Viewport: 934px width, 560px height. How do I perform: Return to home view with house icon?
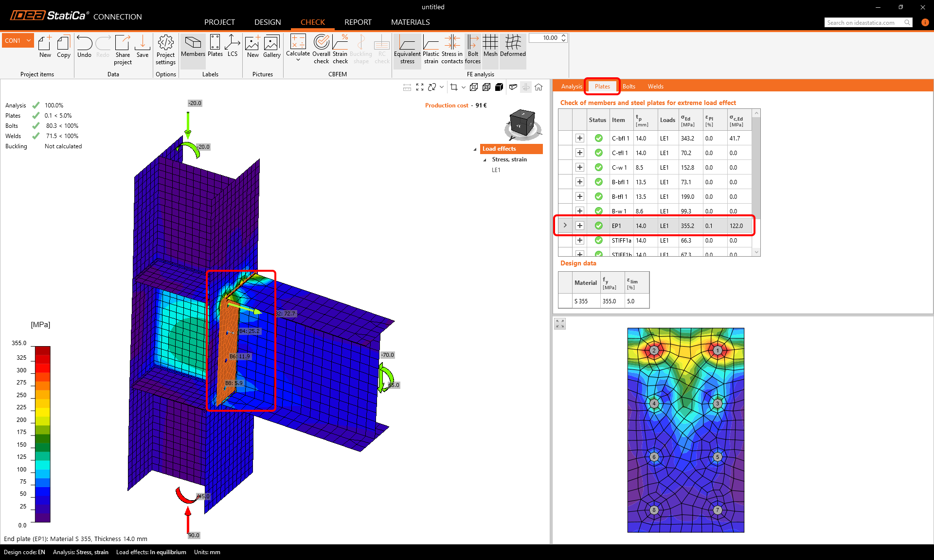point(539,87)
